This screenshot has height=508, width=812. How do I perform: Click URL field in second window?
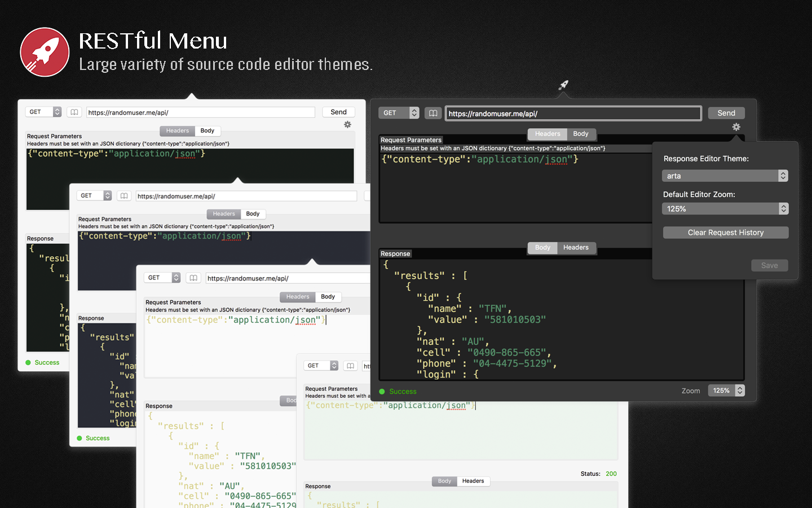pyautogui.click(x=246, y=196)
